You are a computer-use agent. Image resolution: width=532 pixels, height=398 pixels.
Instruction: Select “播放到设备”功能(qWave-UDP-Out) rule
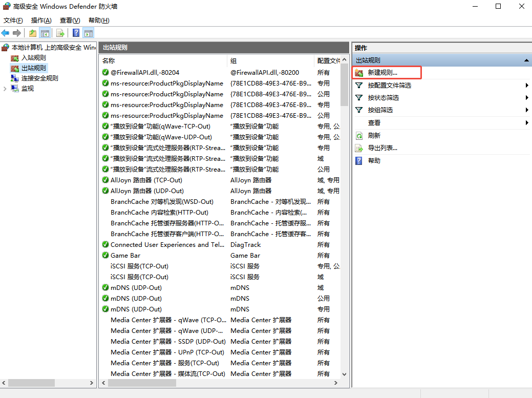tap(161, 137)
